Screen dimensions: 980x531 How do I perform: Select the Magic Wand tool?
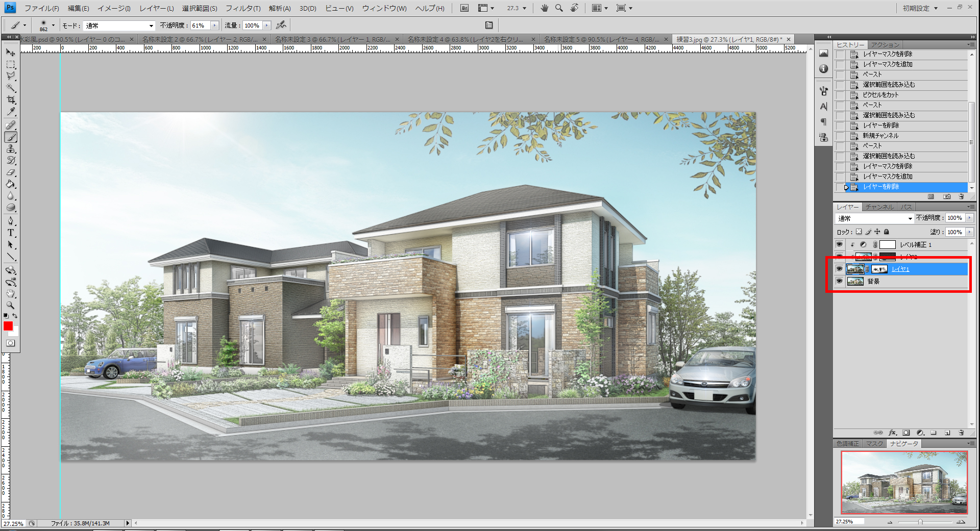[11, 88]
